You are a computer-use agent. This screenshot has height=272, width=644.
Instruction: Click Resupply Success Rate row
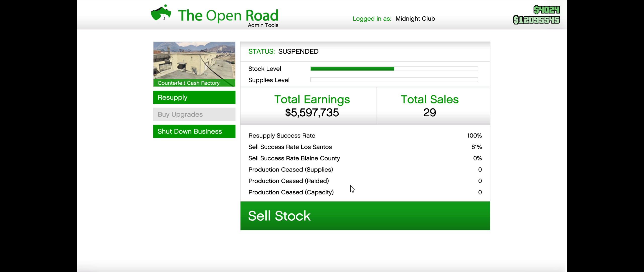point(365,135)
